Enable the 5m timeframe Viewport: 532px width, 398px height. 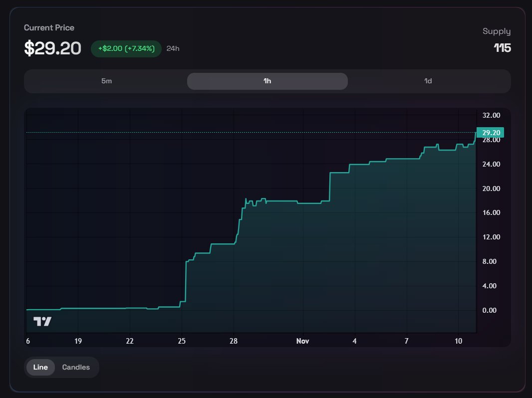107,81
